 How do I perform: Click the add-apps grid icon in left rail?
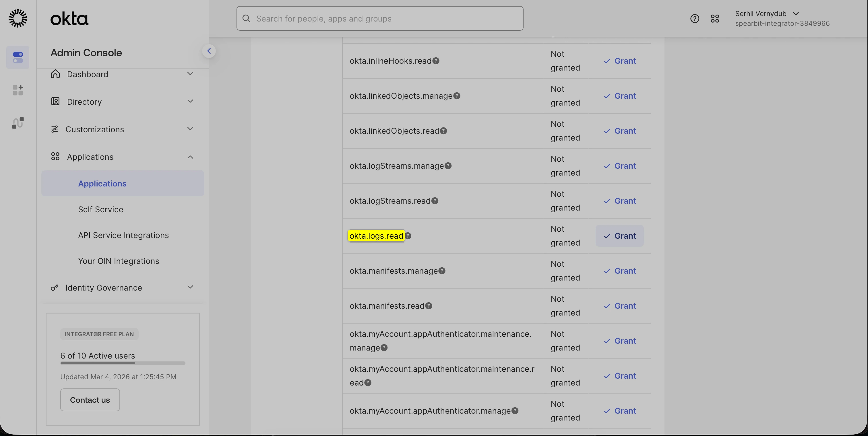click(x=18, y=90)
